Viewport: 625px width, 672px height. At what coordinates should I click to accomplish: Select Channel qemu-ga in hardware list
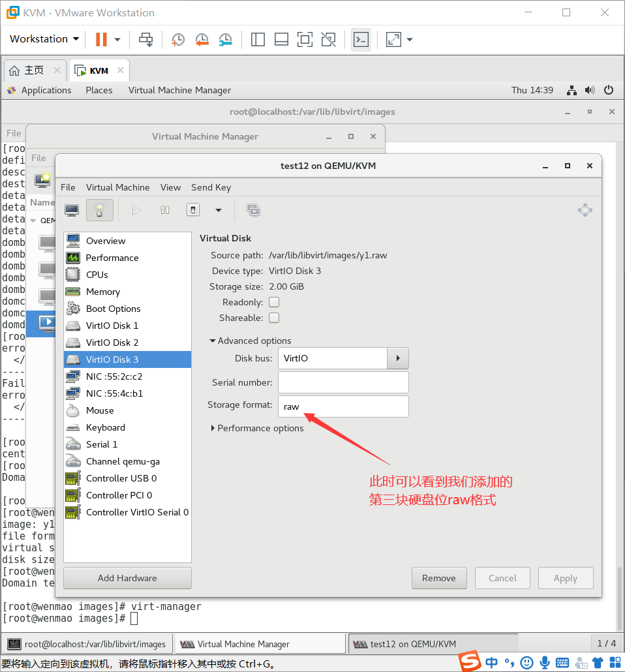point(127,461)
